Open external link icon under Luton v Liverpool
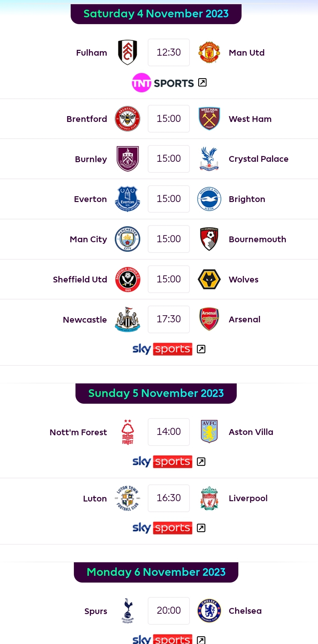This screenshot has height=644, width=318. (x=201, y=528)
